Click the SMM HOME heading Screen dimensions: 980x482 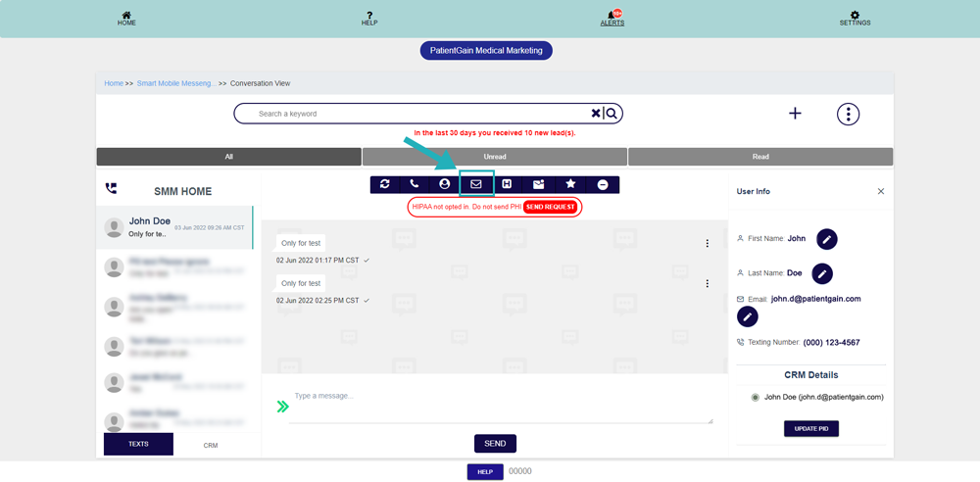(x=183, y=192)
